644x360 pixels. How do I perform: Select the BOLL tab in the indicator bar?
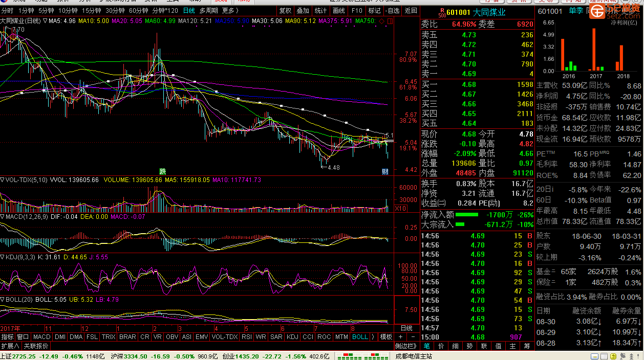click(x=360, y=337)
